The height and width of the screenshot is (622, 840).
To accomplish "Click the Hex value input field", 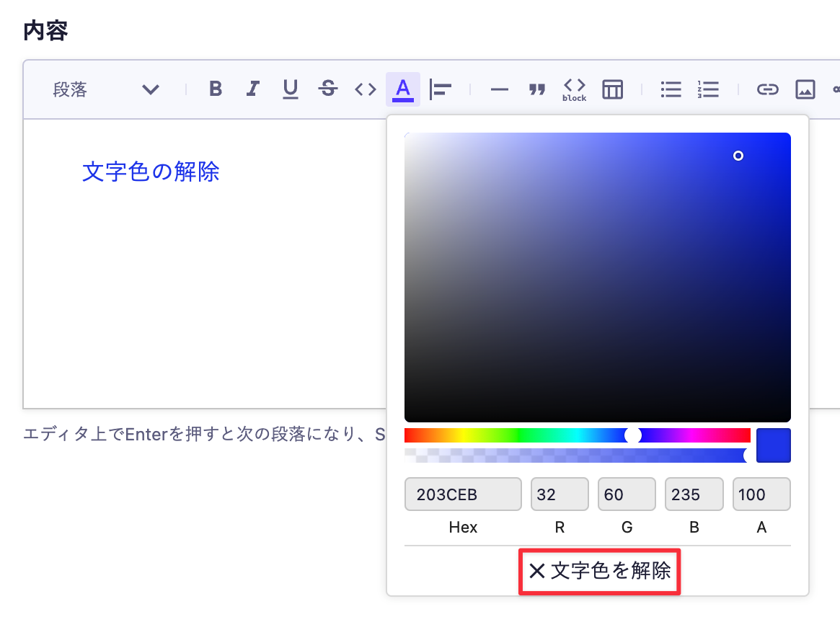I will tap(462, 494).
